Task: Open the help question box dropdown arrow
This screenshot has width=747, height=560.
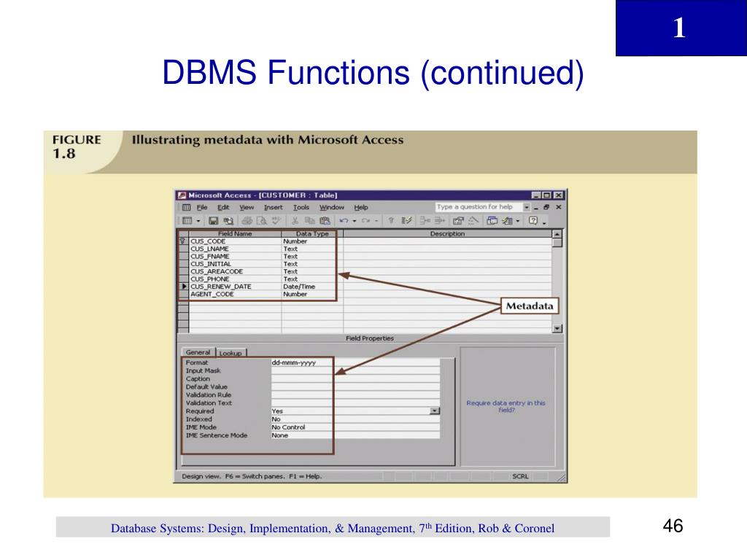Action: coord(527,207)
